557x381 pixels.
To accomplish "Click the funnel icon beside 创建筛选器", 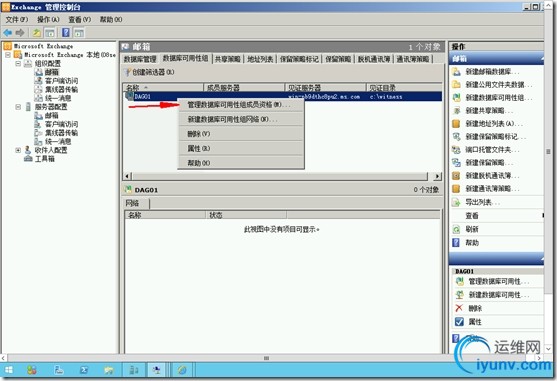I will pyautogui.click(x=128, y=72).
